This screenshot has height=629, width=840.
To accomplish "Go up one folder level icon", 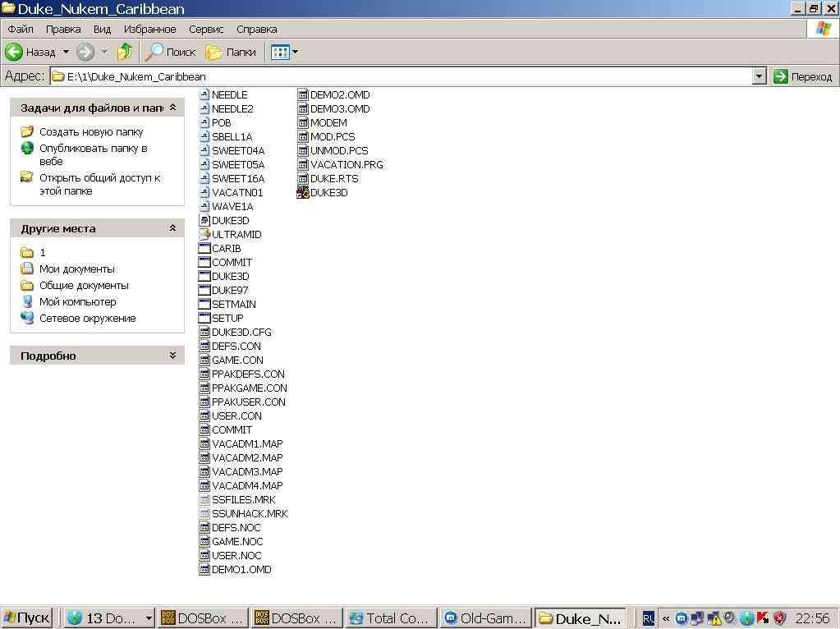I will tap(125, 52).
